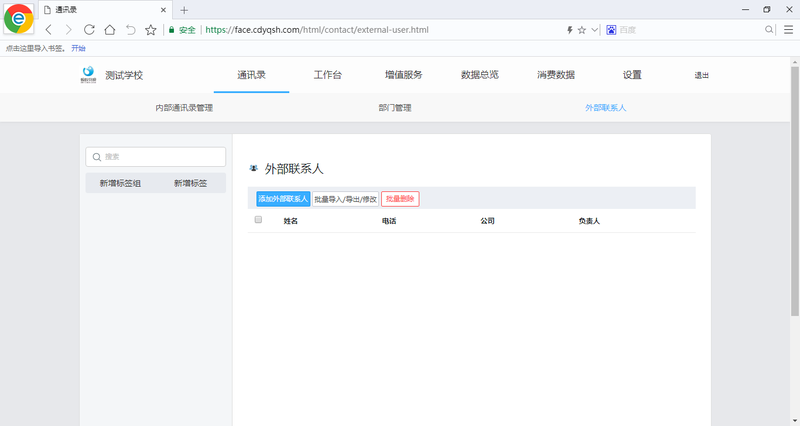Select the 部门管理 sub-tab
Screen dimensions: 800x426
click(x=395, y=107)
